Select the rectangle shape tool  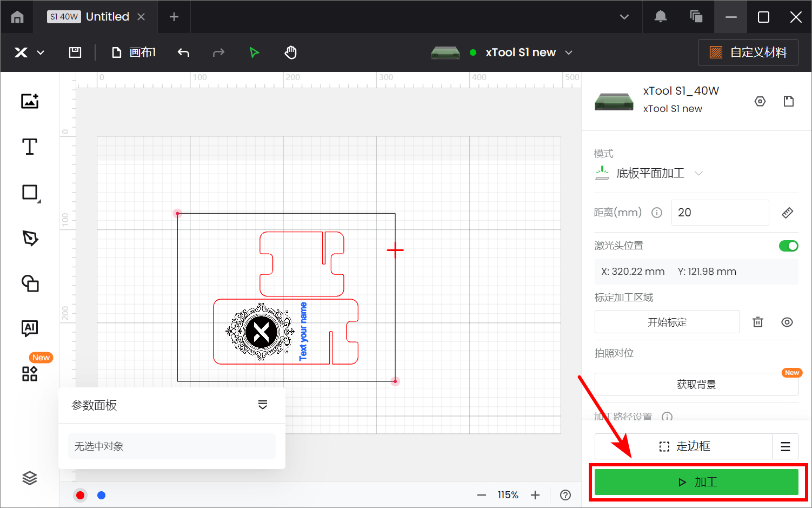[x=30, y=193]
